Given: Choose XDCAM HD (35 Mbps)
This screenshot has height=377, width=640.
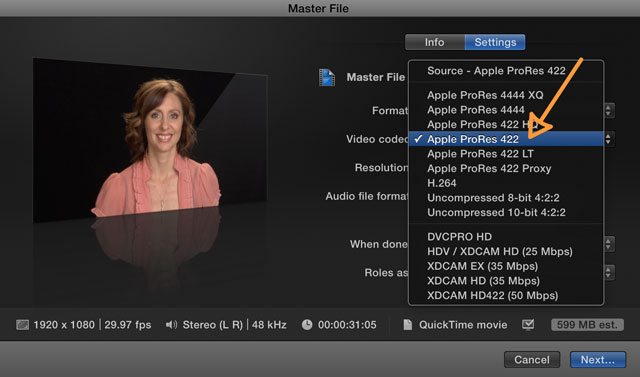Looking at the screenshot, I should pyautogui.click(x=506, y=281).
